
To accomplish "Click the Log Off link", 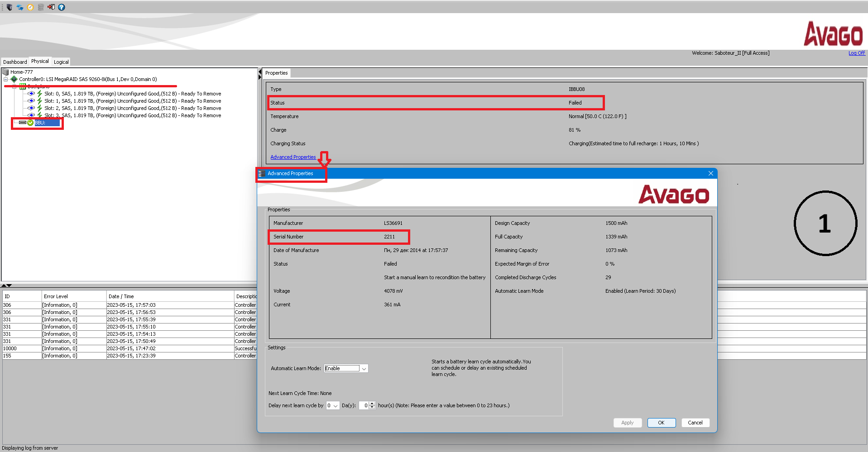I will tap(856, 53).
